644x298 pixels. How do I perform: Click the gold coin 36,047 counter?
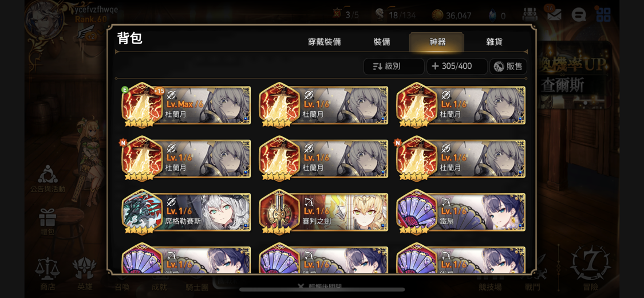pos(452,15)
